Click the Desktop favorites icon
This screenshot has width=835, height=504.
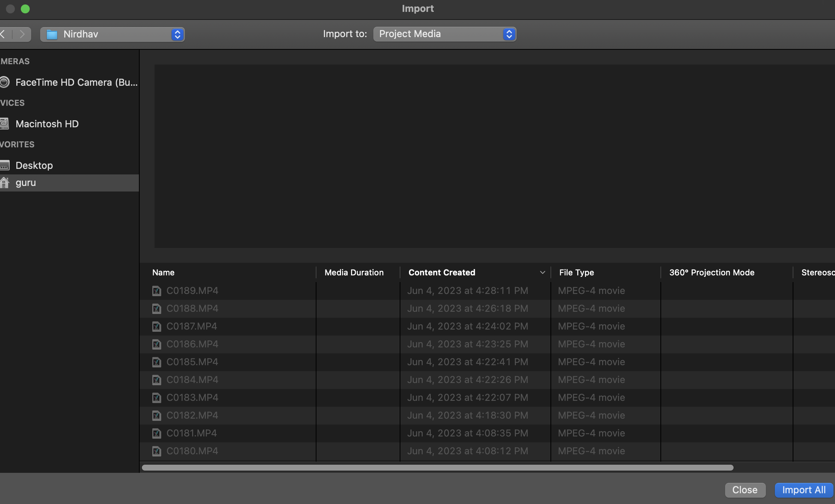[x=6, y=165]
